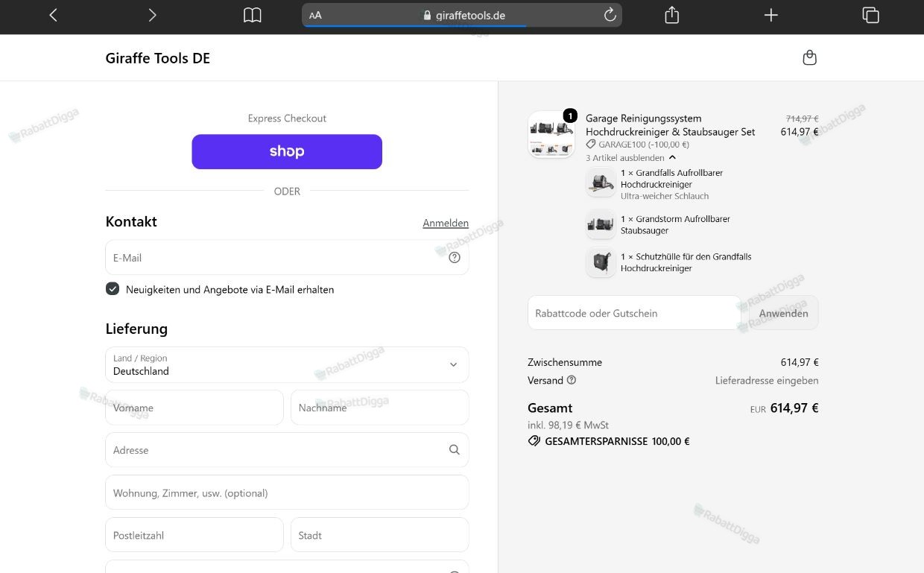
Task: Click the Garage Reinigungssystem set thumbnail
Action: click(551, 134)
